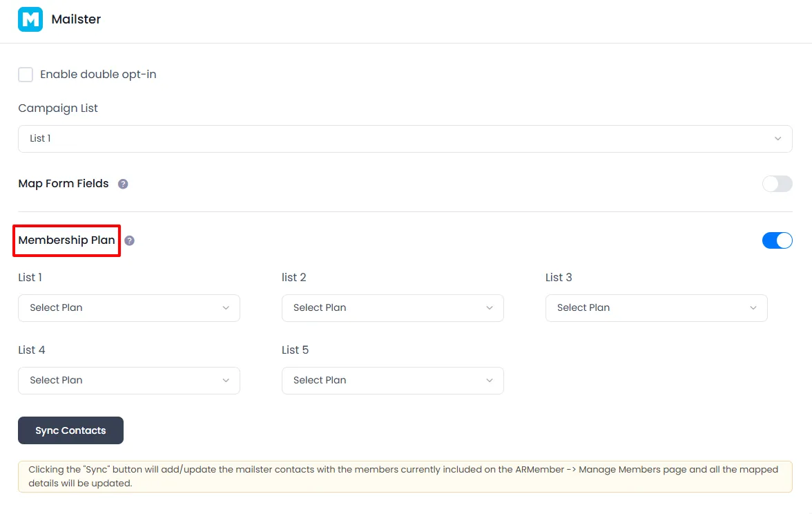The width and height of the screenshot is (812, 514).
Task: Open the Select Plan dropdown under list 2
Action: (x=392, y=307)
